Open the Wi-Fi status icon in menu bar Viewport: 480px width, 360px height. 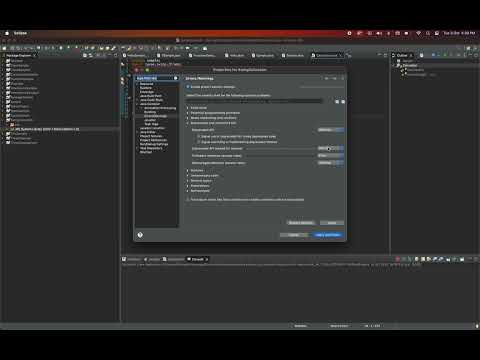418,33
